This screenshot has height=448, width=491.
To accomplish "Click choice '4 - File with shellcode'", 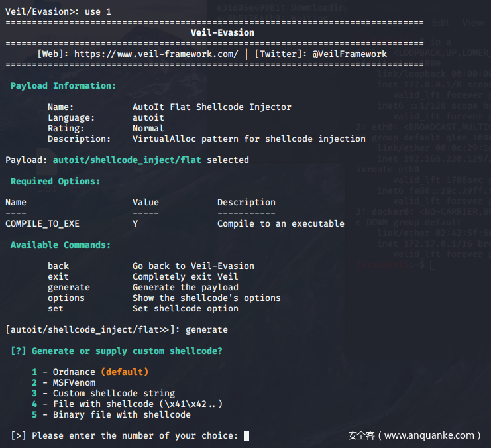I will 127,404.
